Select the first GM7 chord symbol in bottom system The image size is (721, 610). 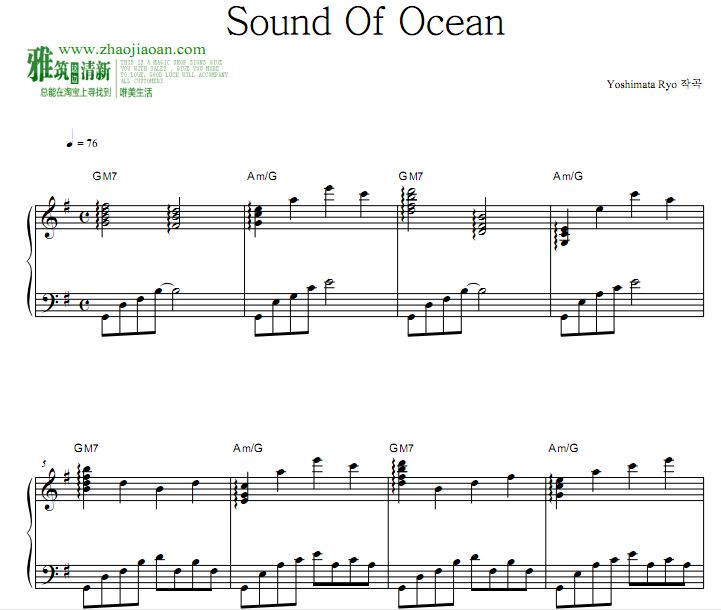(86, 447)
